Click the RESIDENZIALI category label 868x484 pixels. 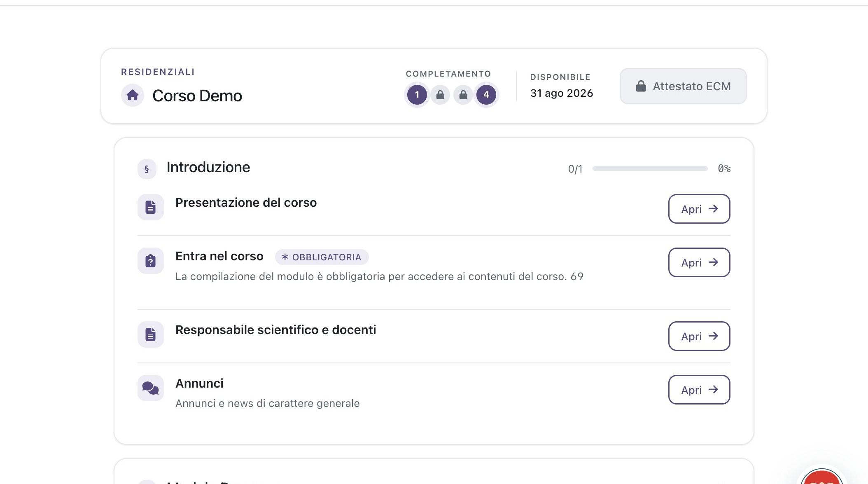158,72
